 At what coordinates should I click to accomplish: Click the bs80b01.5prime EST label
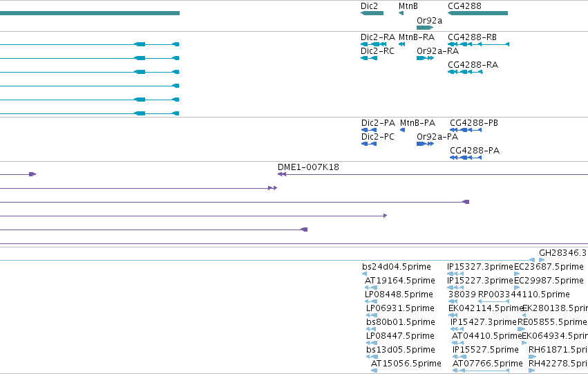coord(401,322)
